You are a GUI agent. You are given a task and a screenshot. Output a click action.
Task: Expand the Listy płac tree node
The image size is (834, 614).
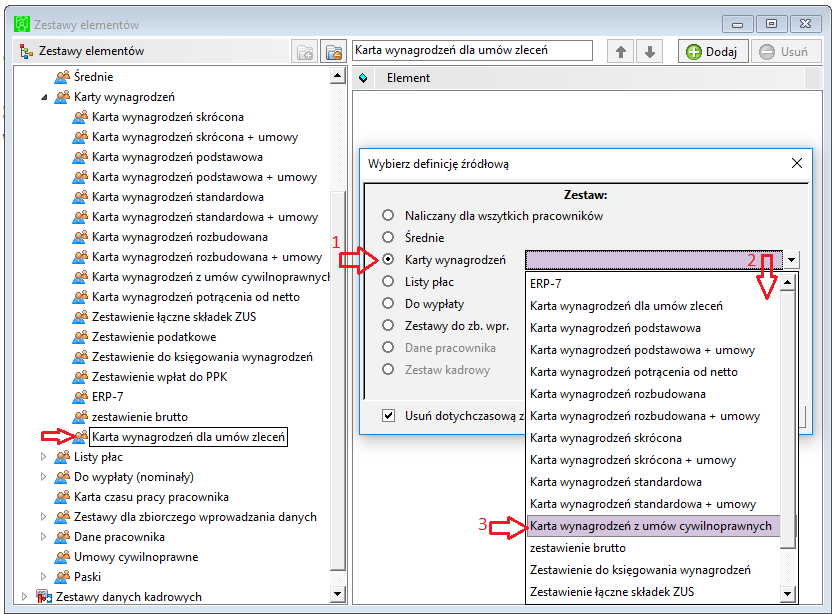click(x=44, y=457)
